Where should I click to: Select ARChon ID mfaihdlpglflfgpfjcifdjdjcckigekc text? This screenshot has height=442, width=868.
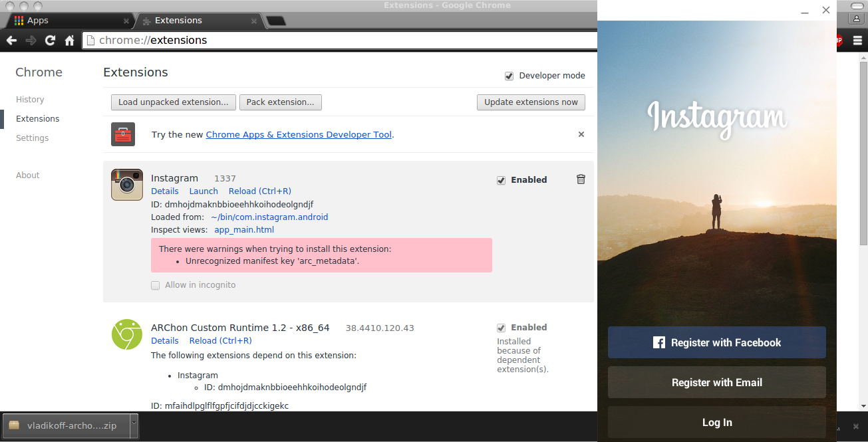220,405
